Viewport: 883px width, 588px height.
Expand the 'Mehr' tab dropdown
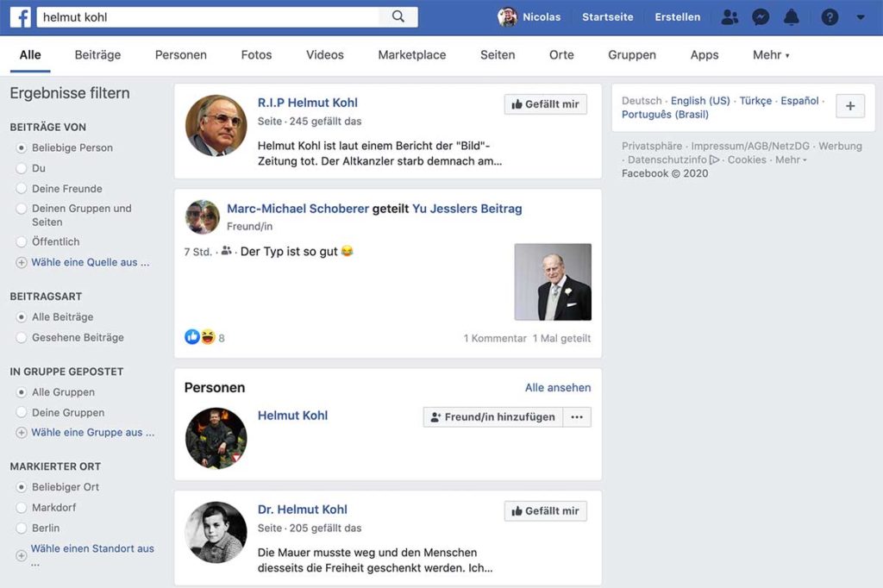click(771, 55)
